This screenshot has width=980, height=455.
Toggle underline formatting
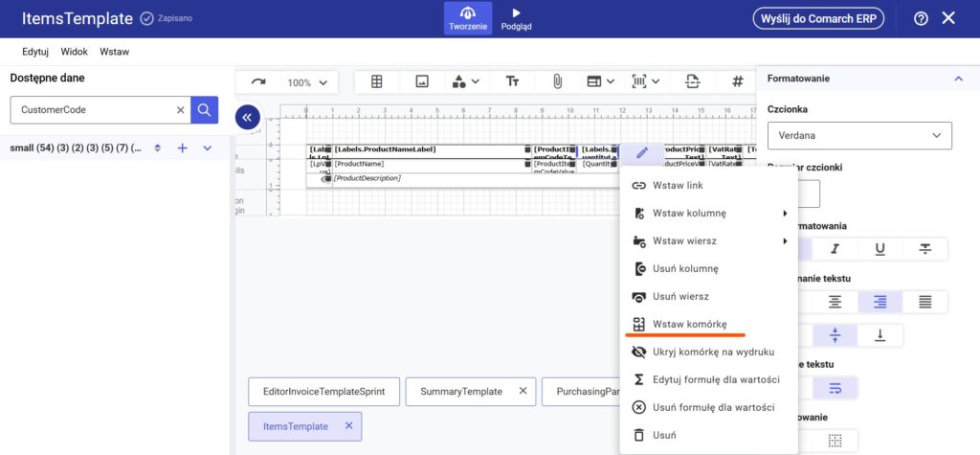(x=880, y=249)
